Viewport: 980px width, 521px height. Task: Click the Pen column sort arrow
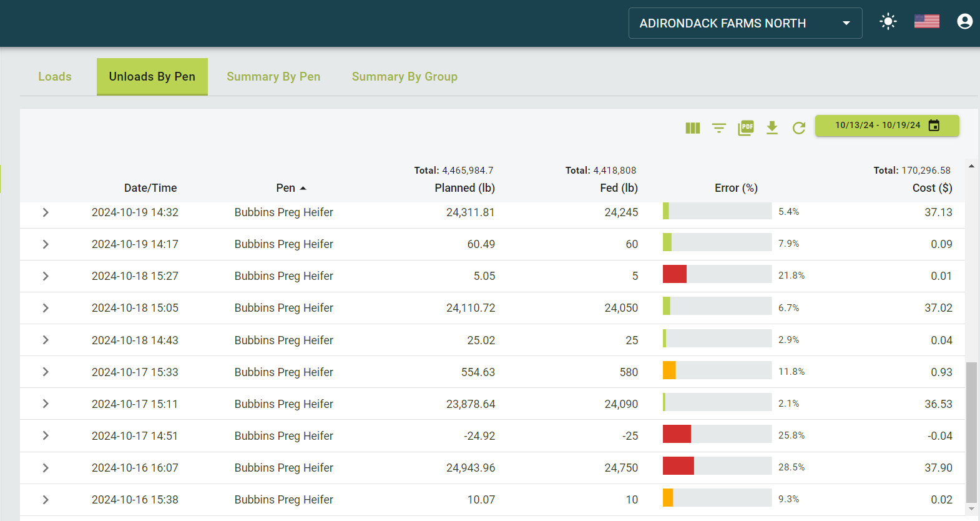(x=303, y=188)
